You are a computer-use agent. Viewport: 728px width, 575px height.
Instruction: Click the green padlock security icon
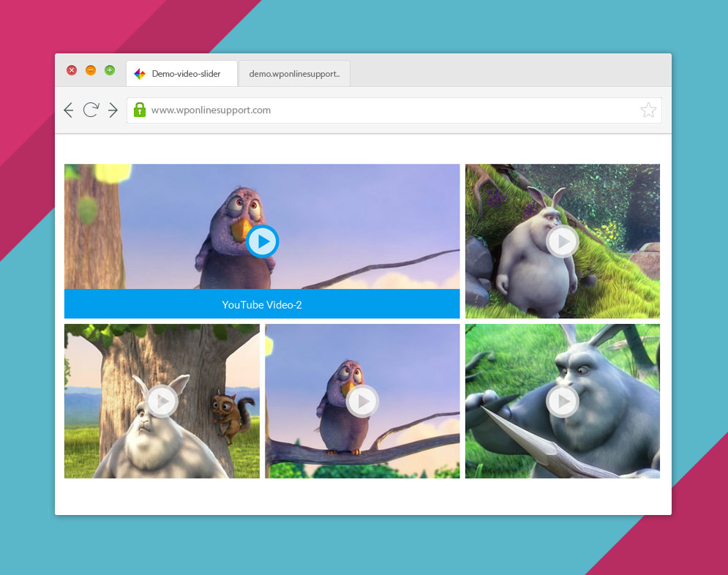point(139,110)
